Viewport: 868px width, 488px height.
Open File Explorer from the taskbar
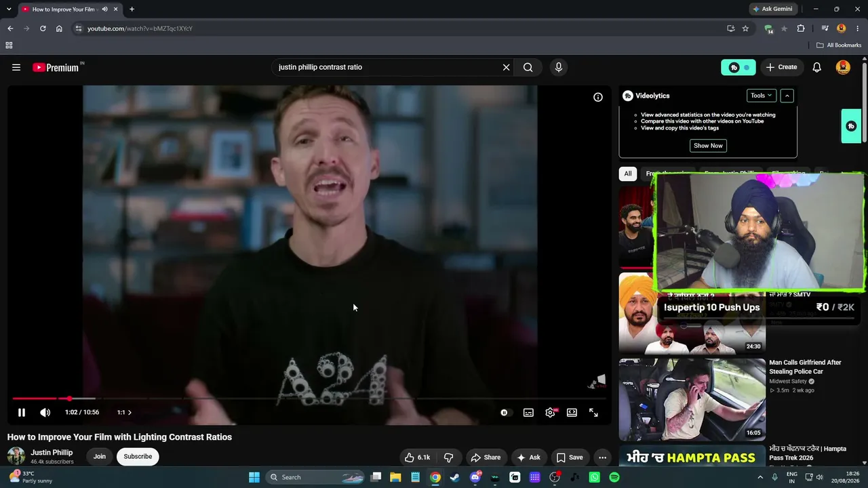coord(395,477)
